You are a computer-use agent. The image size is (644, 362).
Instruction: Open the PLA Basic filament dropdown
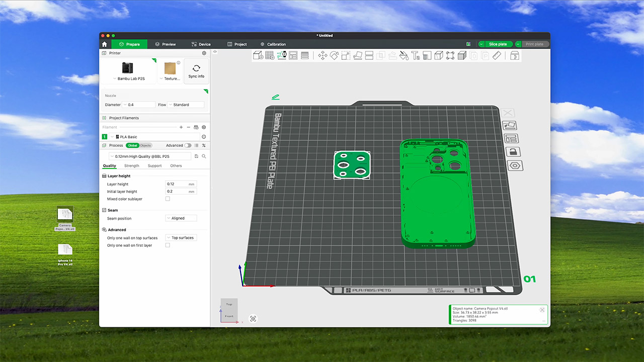coord(154,137)
